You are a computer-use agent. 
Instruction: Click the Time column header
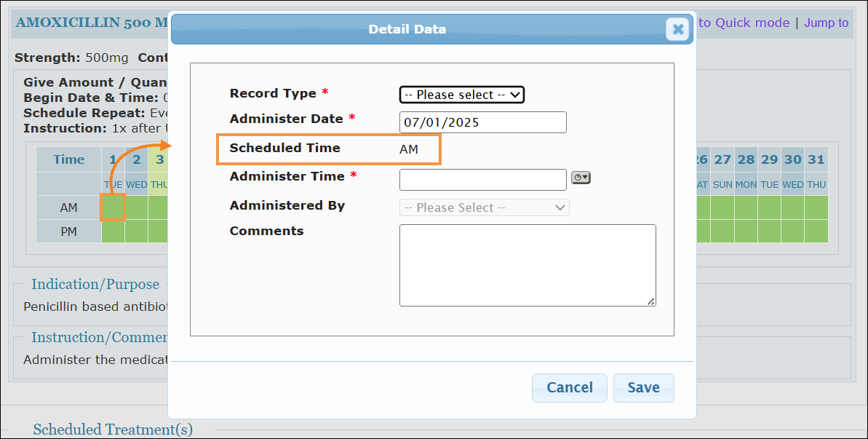[x=68, y=159]
